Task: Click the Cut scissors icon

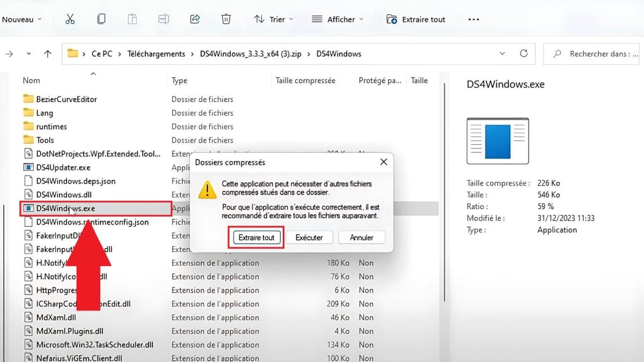Action: pyautogui.click(x=70, y=19)
